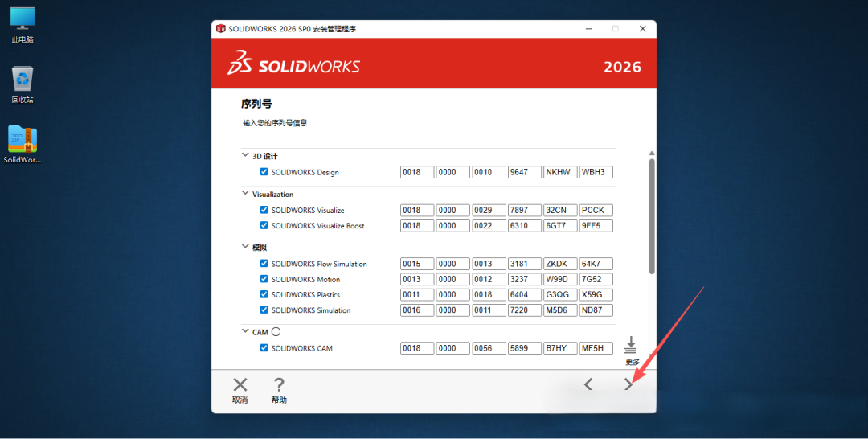The height and width of the screenshot is (439, 868).
Task: Click the 输入您的序列号信息 instruction text
Action: click(275, 123)
